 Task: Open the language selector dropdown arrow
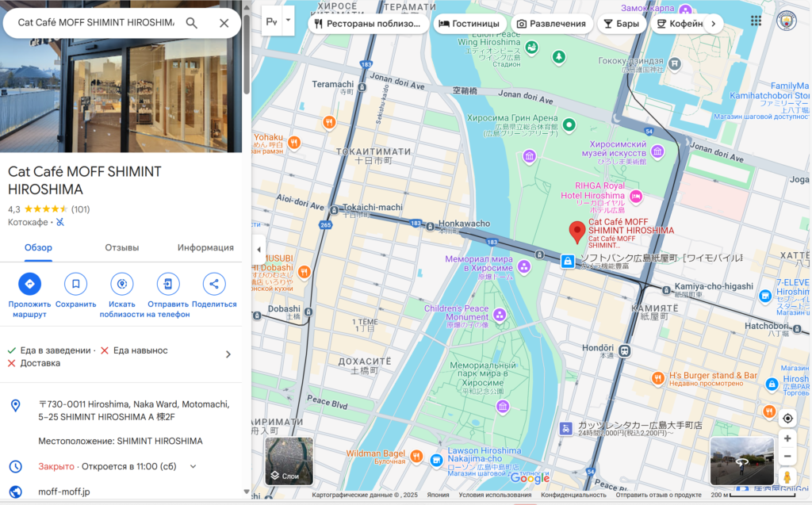coord(288,21)
